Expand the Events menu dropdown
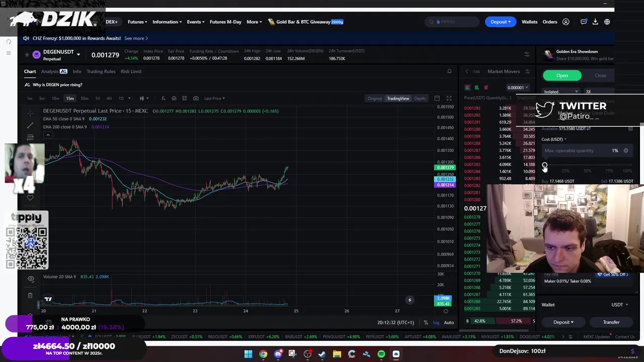 click(196, 22)
